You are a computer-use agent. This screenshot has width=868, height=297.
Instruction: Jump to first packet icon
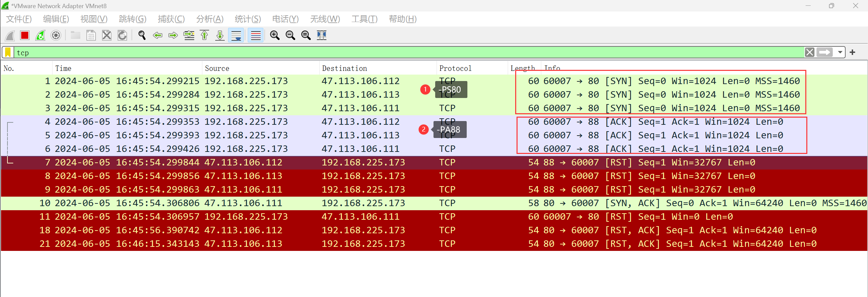204,35
